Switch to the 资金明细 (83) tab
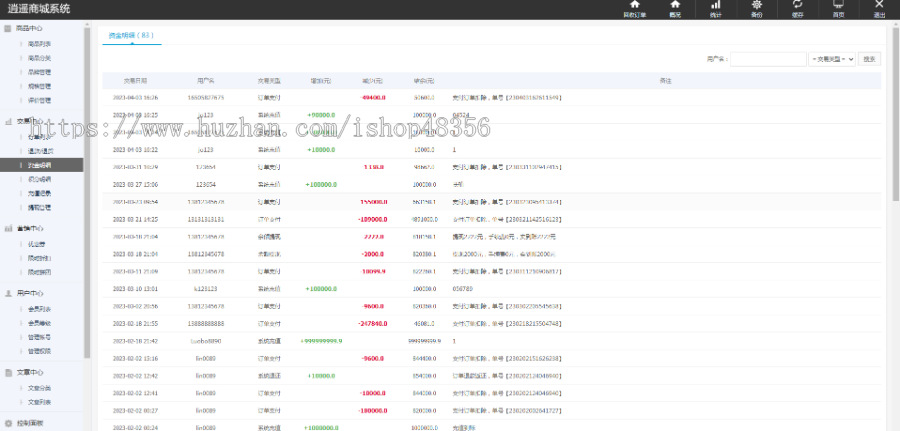 [x=131, y=35]
